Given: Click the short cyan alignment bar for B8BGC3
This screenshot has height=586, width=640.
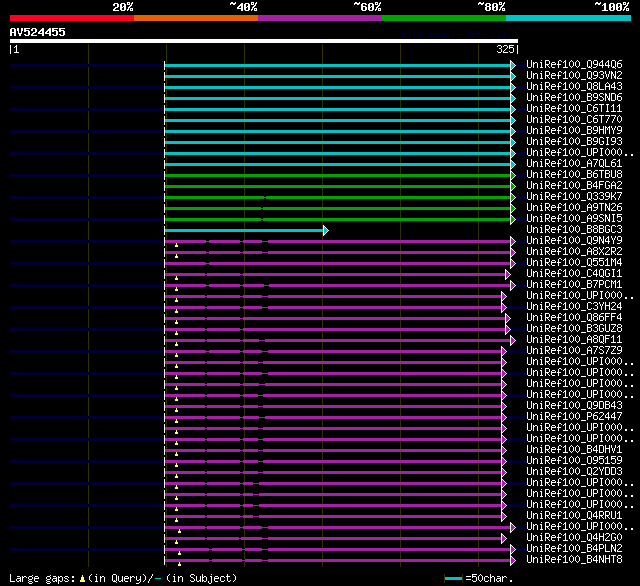Looking at the screenshot, I should 244,231.
